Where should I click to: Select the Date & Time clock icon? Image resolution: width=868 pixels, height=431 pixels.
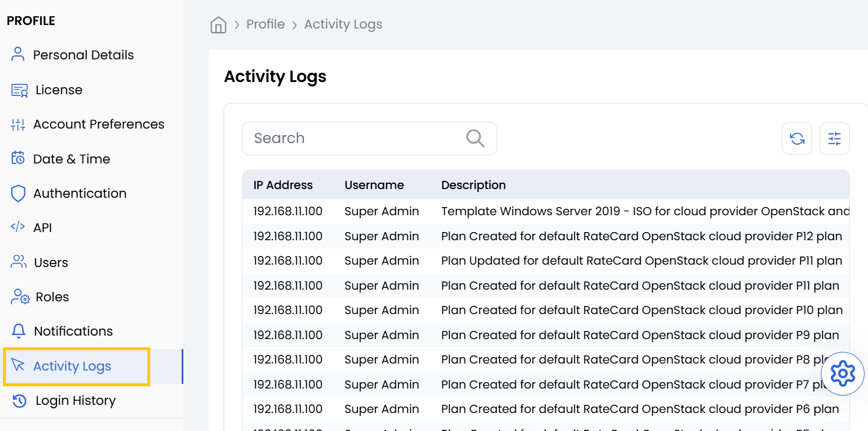point(18,158)
